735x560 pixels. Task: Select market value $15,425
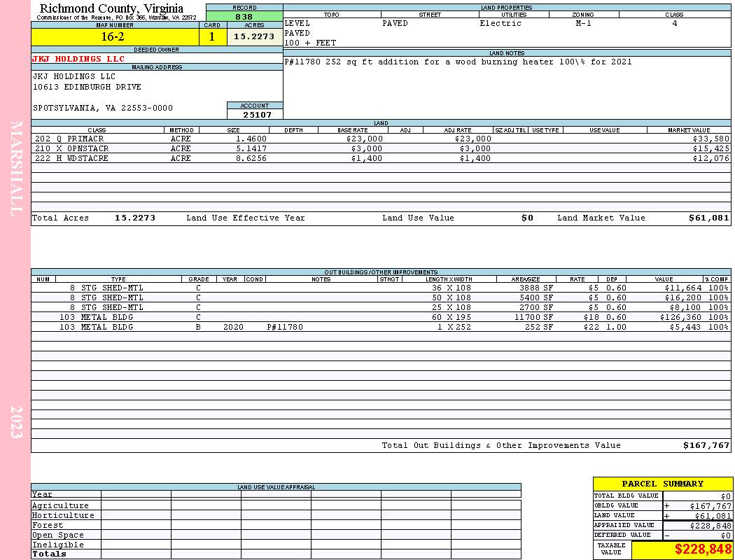(711, 148)
